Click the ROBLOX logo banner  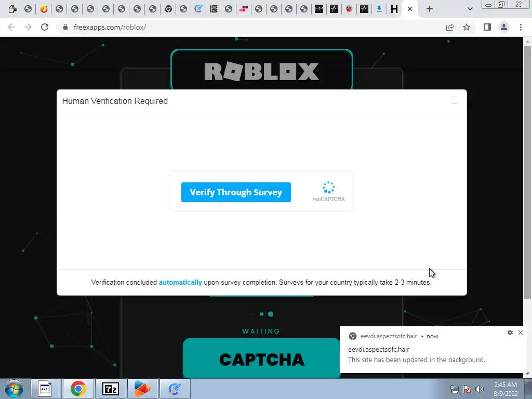pos(262,71)
